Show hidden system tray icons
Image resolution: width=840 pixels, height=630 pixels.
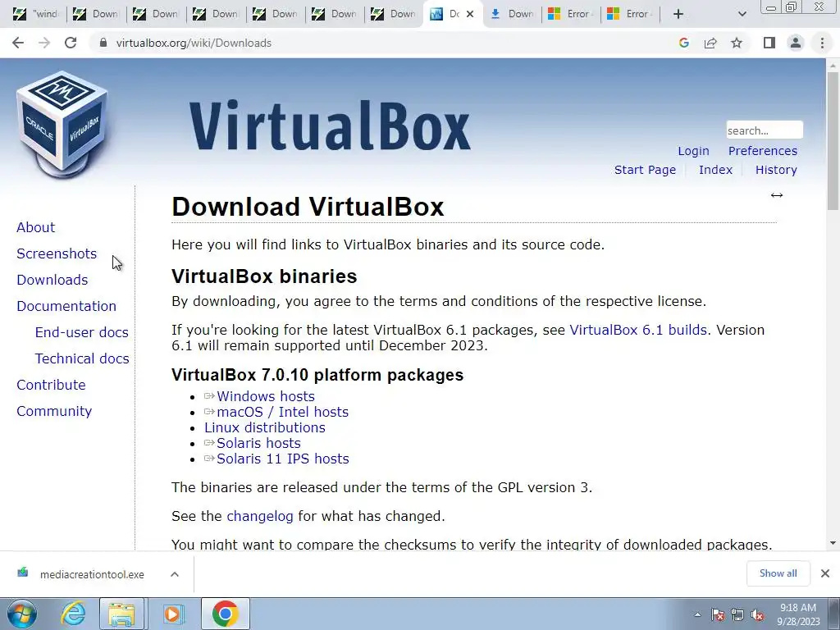point(697,615)
